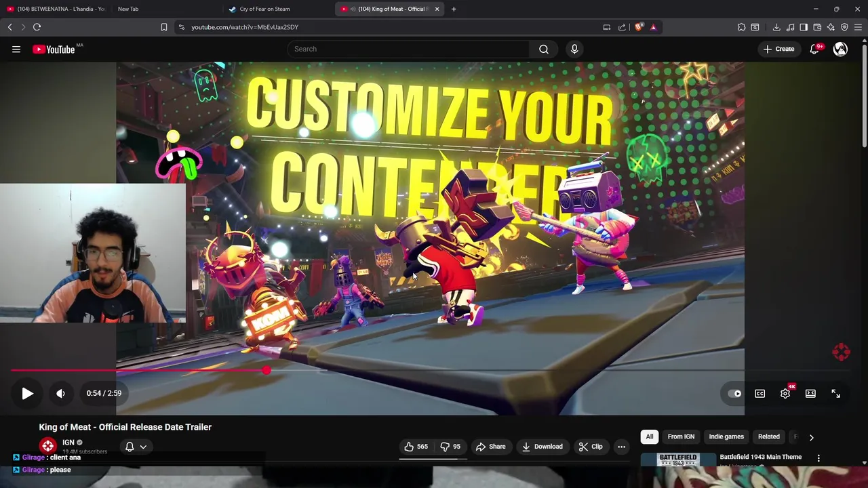Open video settings gear with 4K badge

tap(785, 393)
